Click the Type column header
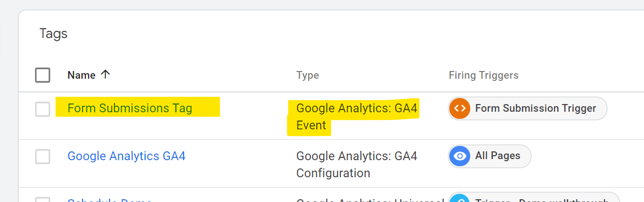644x202 pixels. click(x=307, y=76)
